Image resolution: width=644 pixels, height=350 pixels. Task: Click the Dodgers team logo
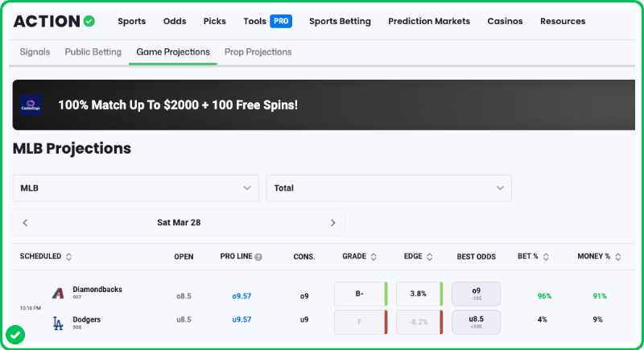pyautogui.click(x=58, y=323)
